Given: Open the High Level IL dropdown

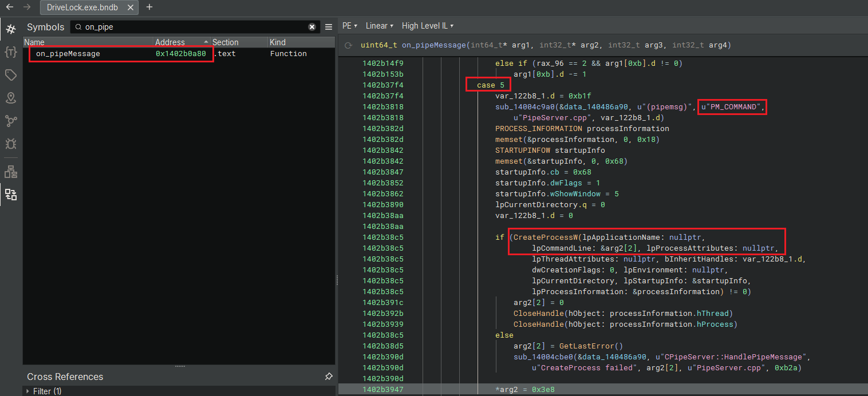Looking at the screenshot, I should [427, 26].
